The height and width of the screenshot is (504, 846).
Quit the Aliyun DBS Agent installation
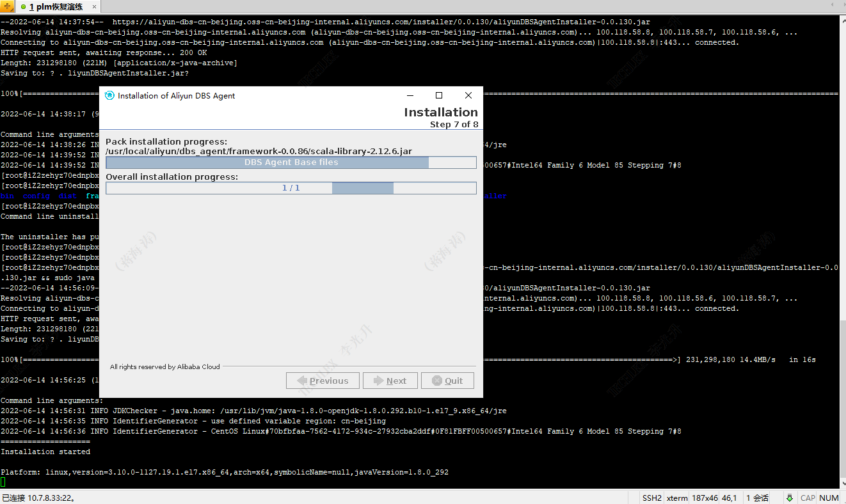tap(447, 381)
